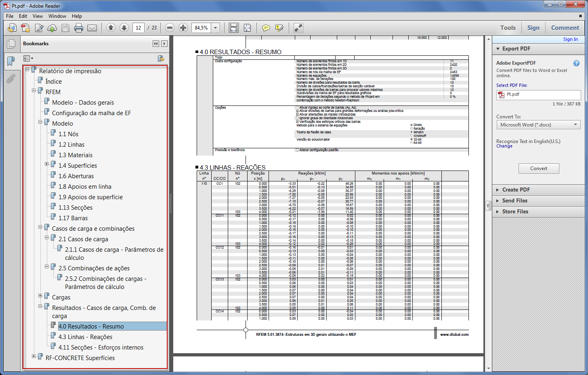Viewport: 588px width, 375px height.
Task: Open the 4.3 Linhas - Reações bookmark
Action: pyautogui.click(x=86, y=337)
